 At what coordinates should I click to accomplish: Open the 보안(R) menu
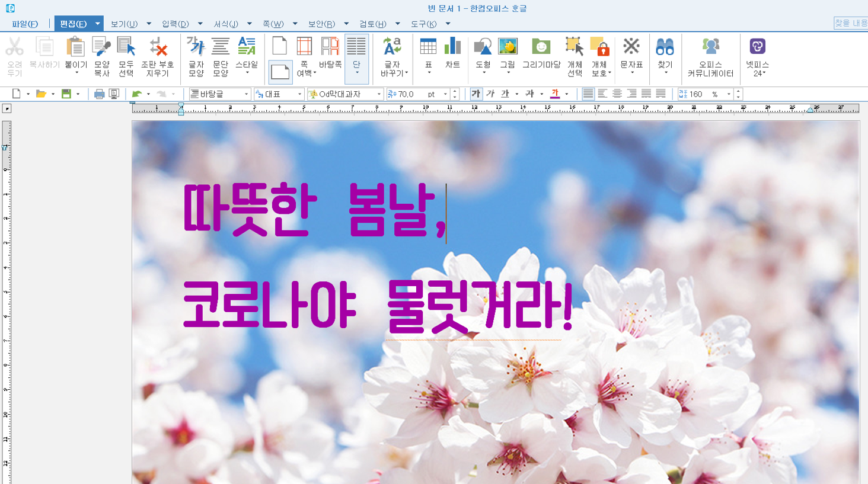point(321,24)
